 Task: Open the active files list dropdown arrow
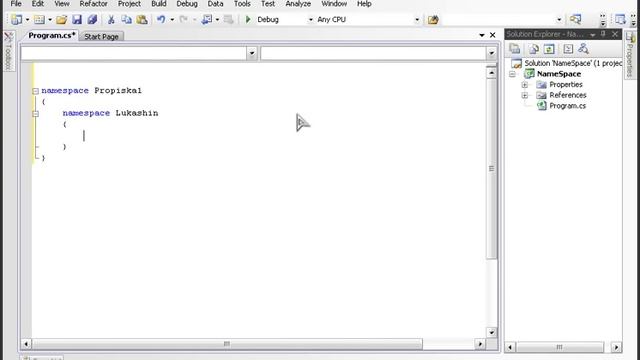[482, 35]
